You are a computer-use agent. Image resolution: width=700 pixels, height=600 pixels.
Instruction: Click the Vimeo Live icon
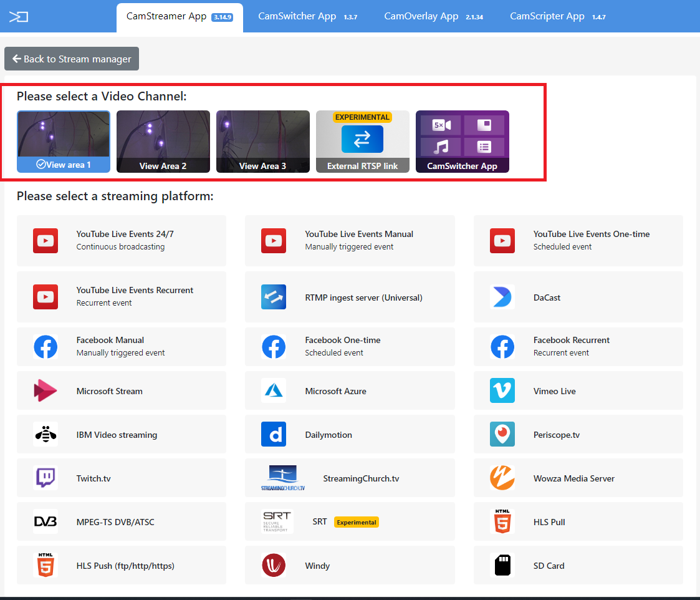pyautogui.click(x=502, y=390)
